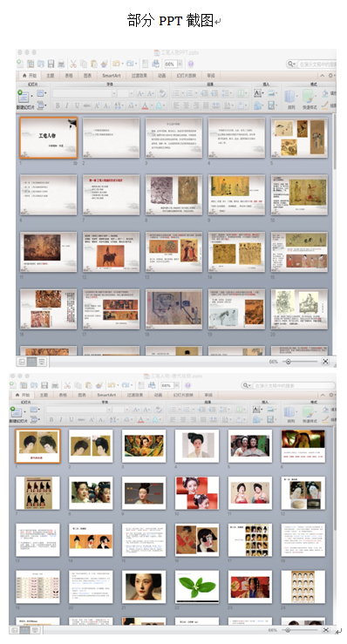This screenshot has width=347, height=644.
Task: Select the Format Painter brush in 唐代妆容 window
Action: point(99,385)
